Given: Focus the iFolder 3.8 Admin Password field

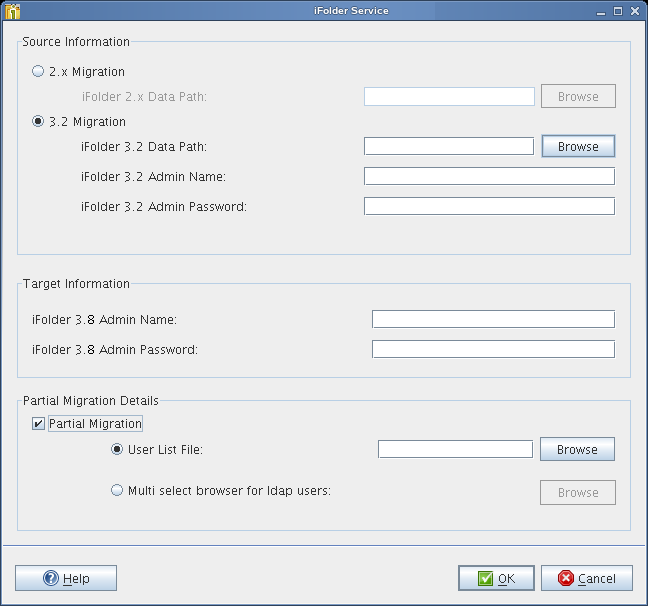Looking at the screenshot, I should click(x=493, y=349).
